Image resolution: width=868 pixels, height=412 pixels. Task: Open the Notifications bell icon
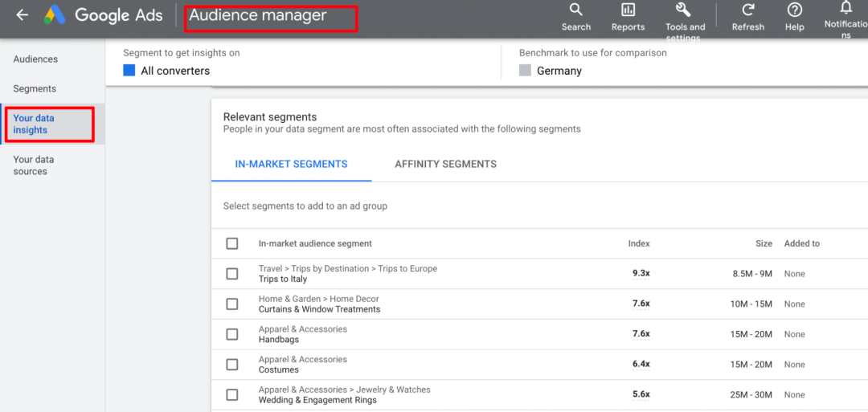pos(845,8)
